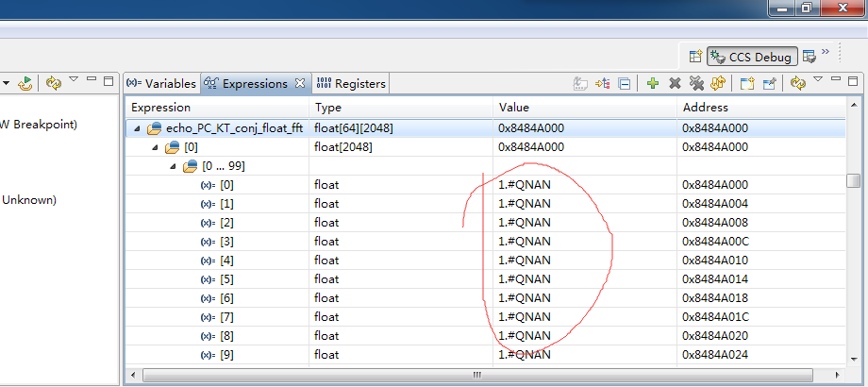Switch to CCS Debug perspective
The height and width of the screenshot is (387, 868).
click(x=752, y=57)
